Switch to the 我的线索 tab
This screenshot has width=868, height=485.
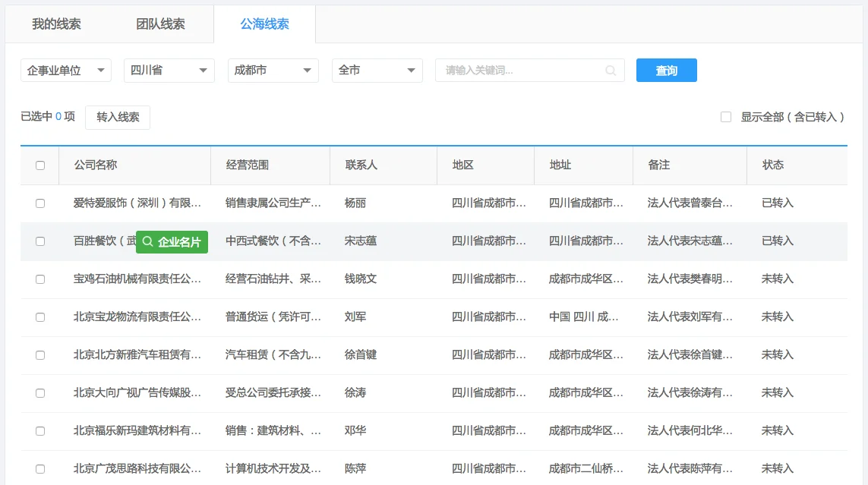[x=56, y=24]
